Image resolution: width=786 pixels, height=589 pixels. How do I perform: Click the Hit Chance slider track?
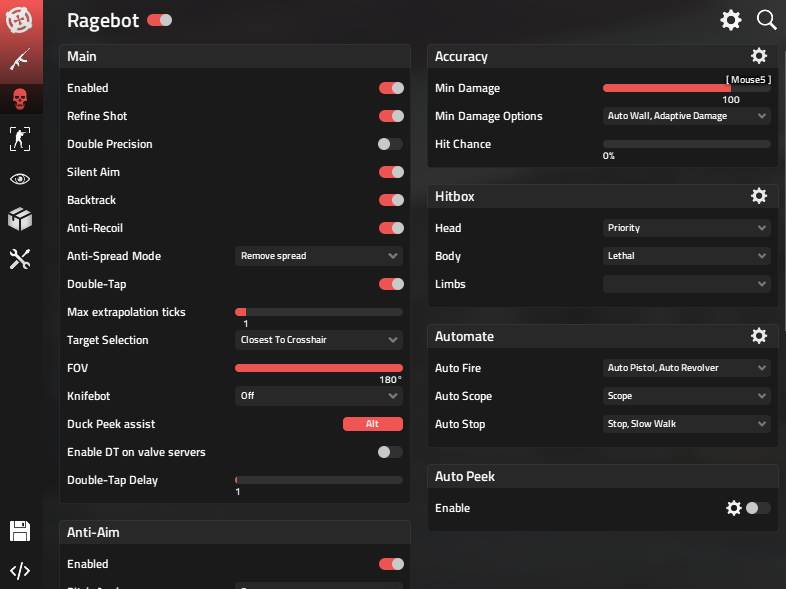[687, 144]
